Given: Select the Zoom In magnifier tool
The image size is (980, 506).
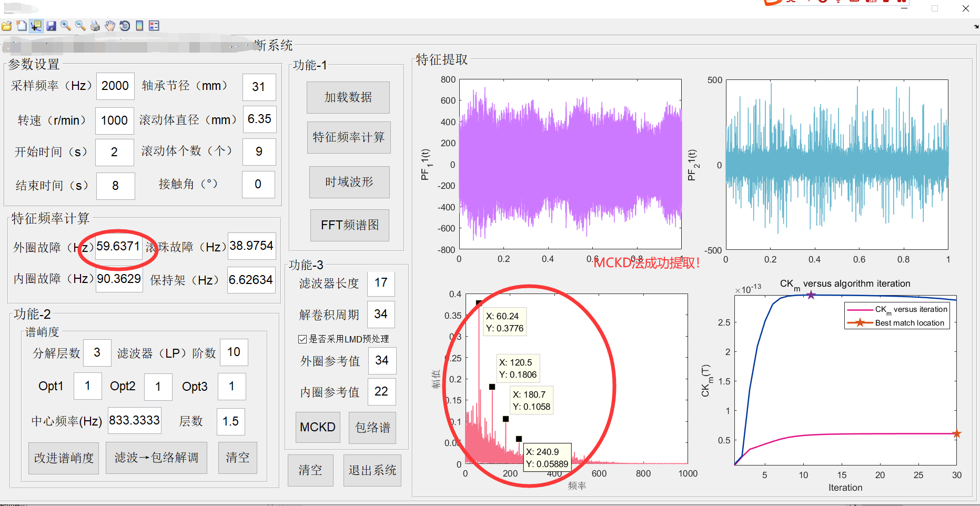Looking at the screenshot, I should (x=66, y=26).
